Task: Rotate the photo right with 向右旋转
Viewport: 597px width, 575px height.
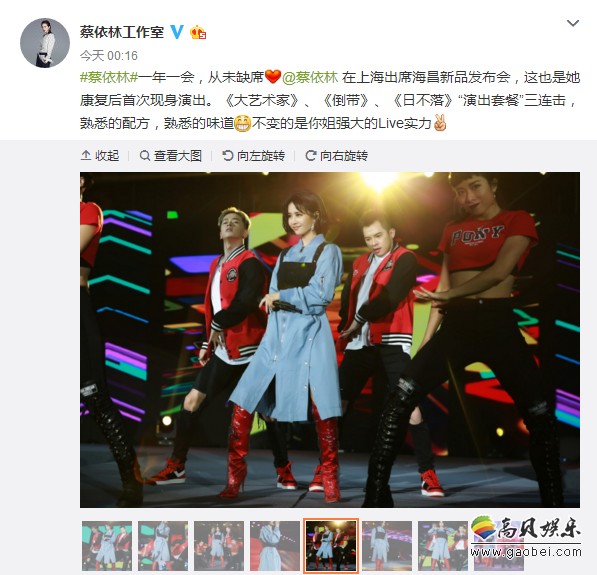Action: pyautogui.click(x=337, y=156)
